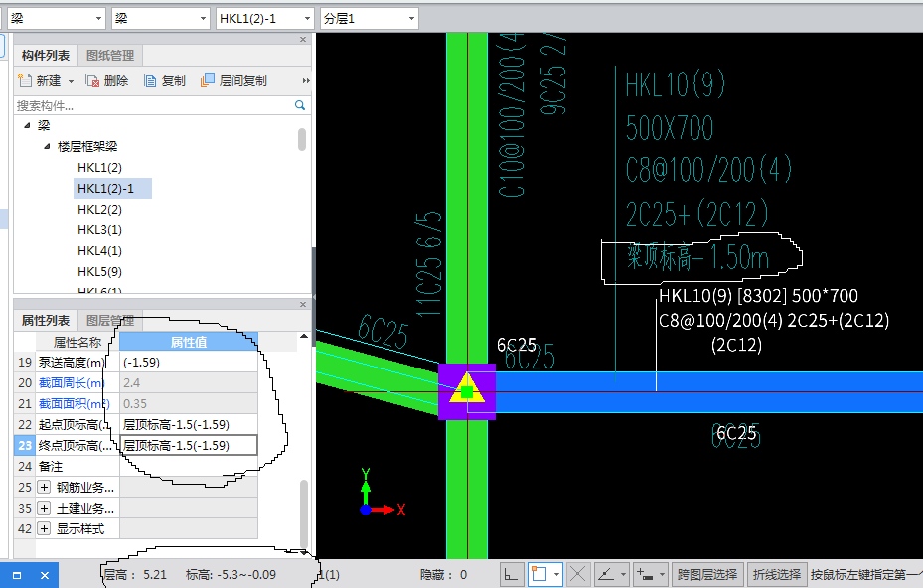Close the 属性列表 panel with its x

click(303, 304)
